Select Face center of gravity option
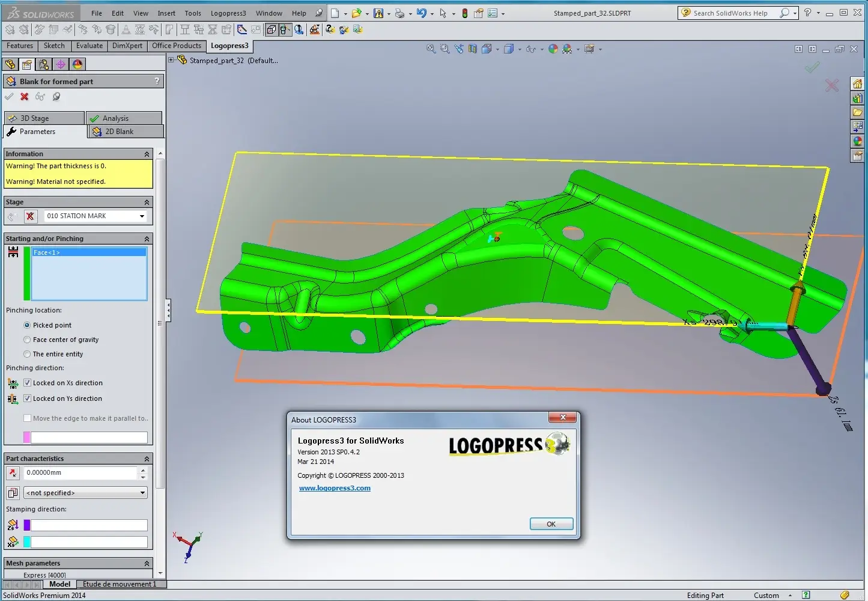The width and height of the screenshot is (868, 601). click(27, 340)
